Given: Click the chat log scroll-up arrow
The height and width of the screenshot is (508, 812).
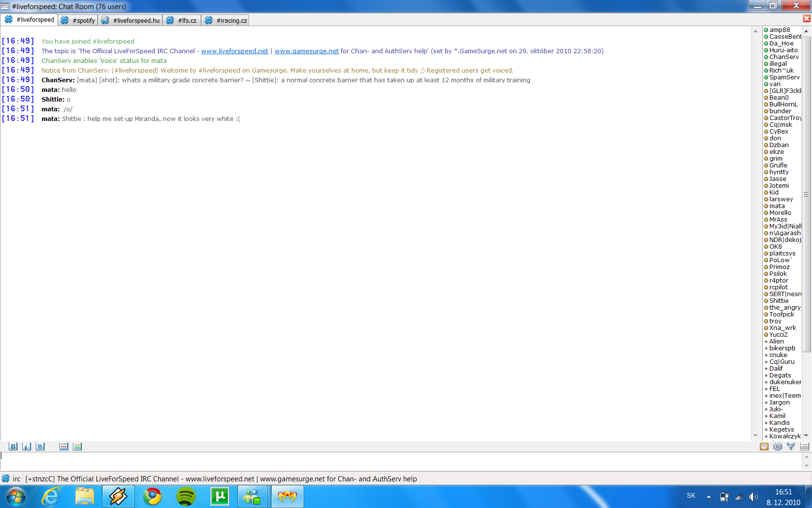Looking at the screenshot, I should pos(755,31).
